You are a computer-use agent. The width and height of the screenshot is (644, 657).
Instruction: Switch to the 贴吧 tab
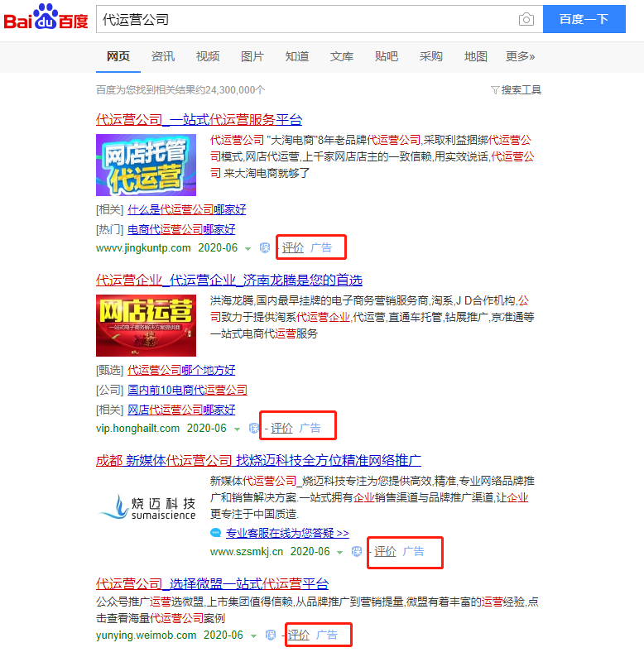pyautogui.click(x=386, y=56)
